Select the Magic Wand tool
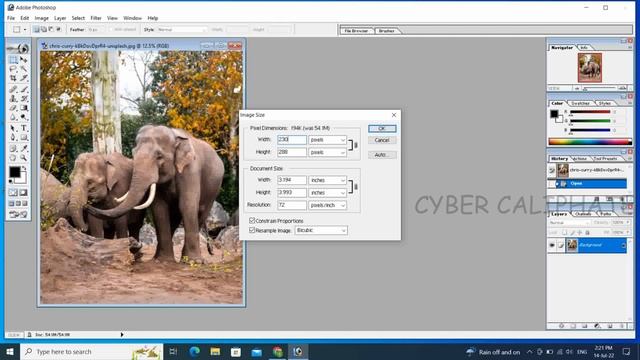The width and height of the screenshot is (640, 360). [x=24, y=69]
